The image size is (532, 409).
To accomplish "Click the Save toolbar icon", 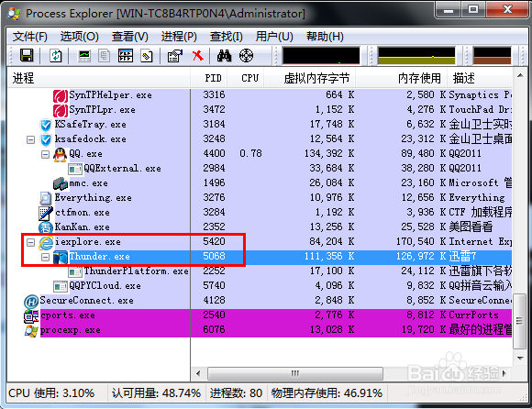I will click(27, 55).
